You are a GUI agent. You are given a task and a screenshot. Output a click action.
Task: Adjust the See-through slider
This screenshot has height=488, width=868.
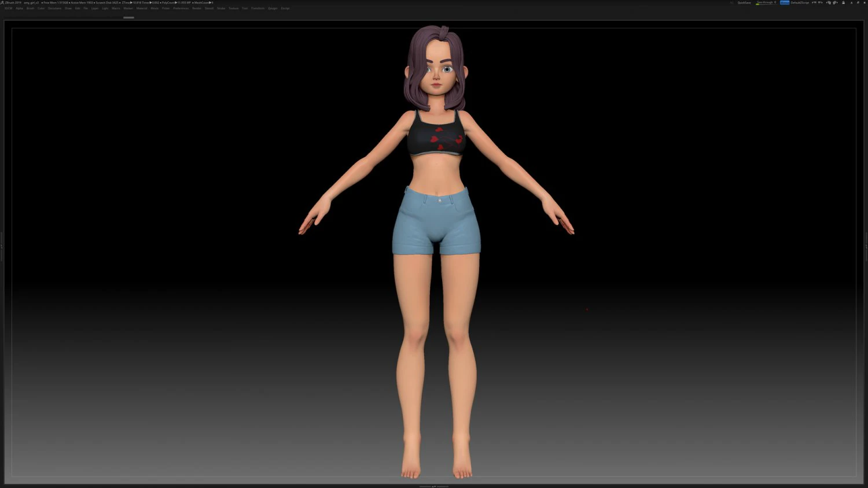coord(766,2)
